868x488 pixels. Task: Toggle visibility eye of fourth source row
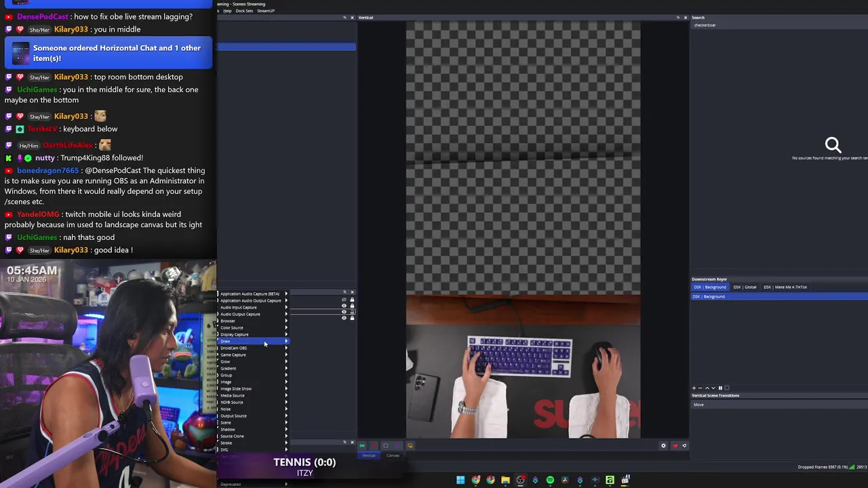(x=344, y=318)
